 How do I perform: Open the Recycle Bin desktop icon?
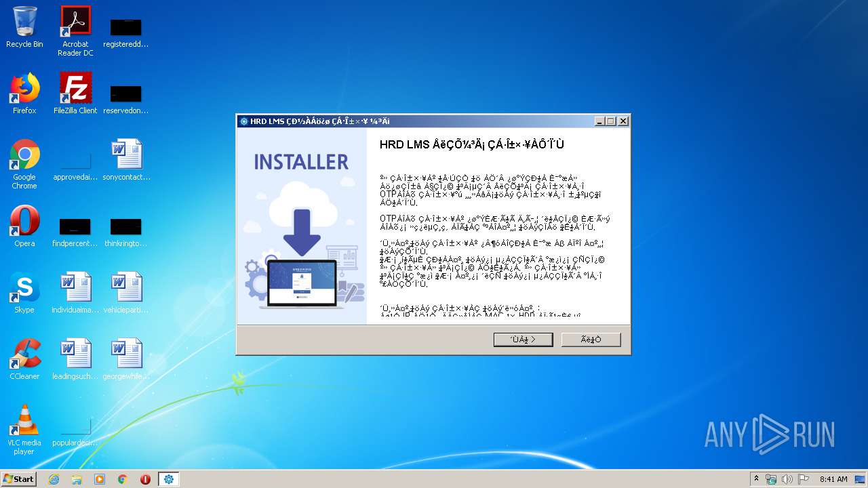pos(24,27)
